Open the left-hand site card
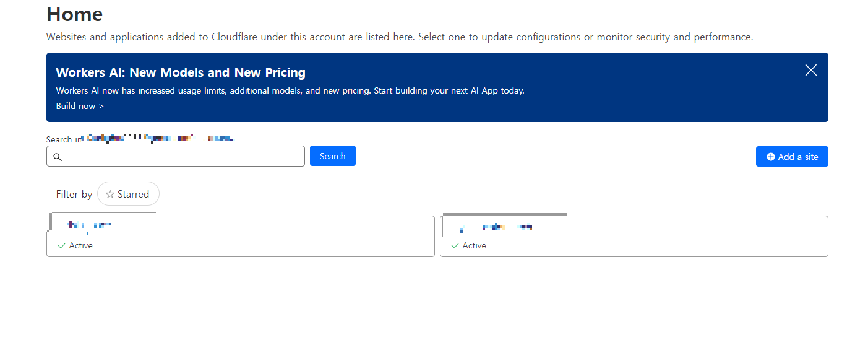 pos(241,236)
